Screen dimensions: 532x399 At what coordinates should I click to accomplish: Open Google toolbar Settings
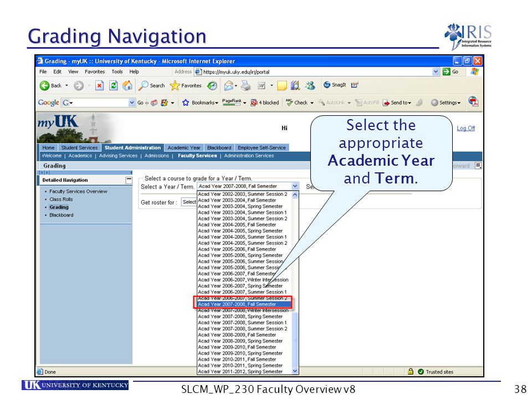click(446, 103)
